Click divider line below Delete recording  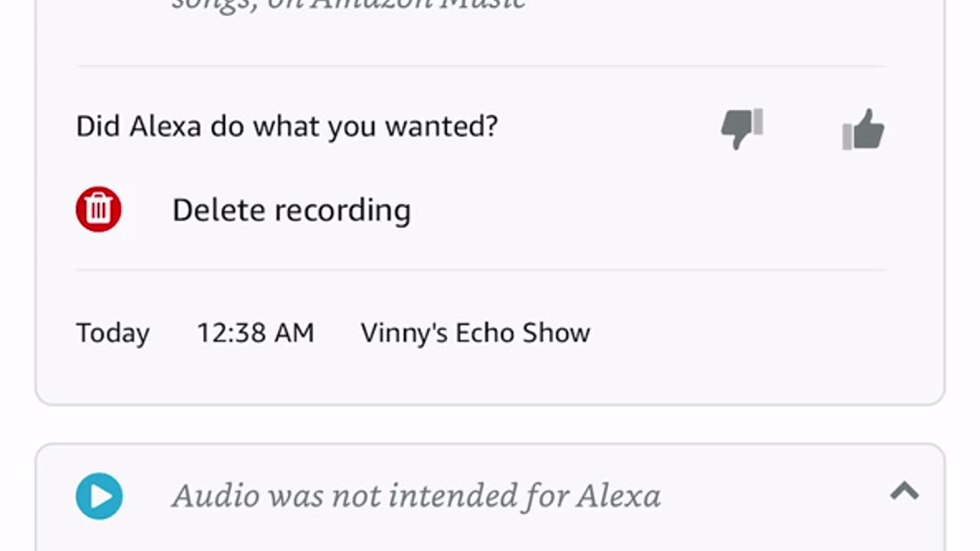[481, 270]
